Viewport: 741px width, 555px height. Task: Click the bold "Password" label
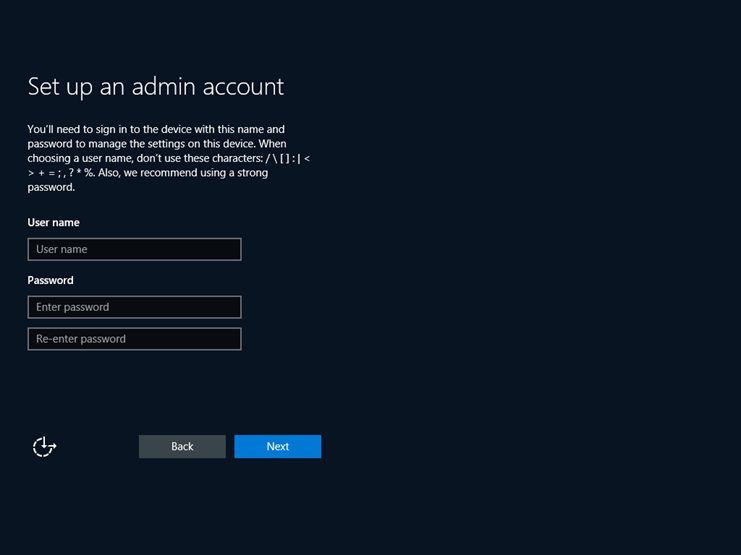[x=50, y=280]
